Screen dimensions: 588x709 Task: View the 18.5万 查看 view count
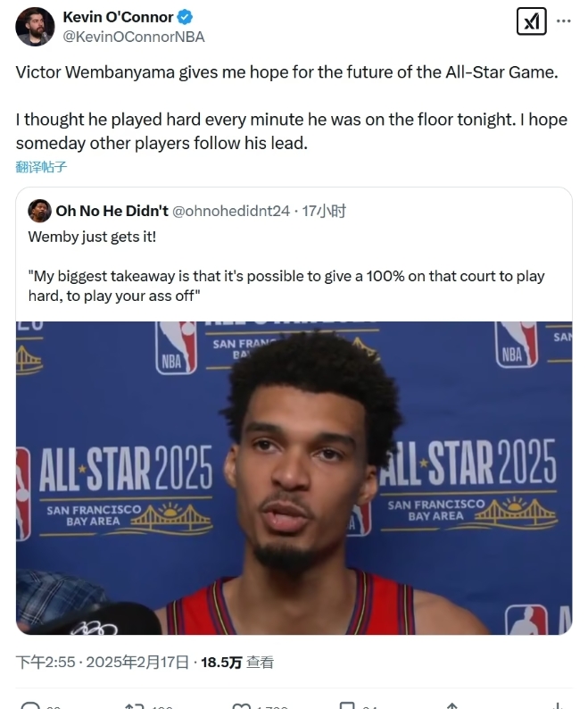point(236,663)
